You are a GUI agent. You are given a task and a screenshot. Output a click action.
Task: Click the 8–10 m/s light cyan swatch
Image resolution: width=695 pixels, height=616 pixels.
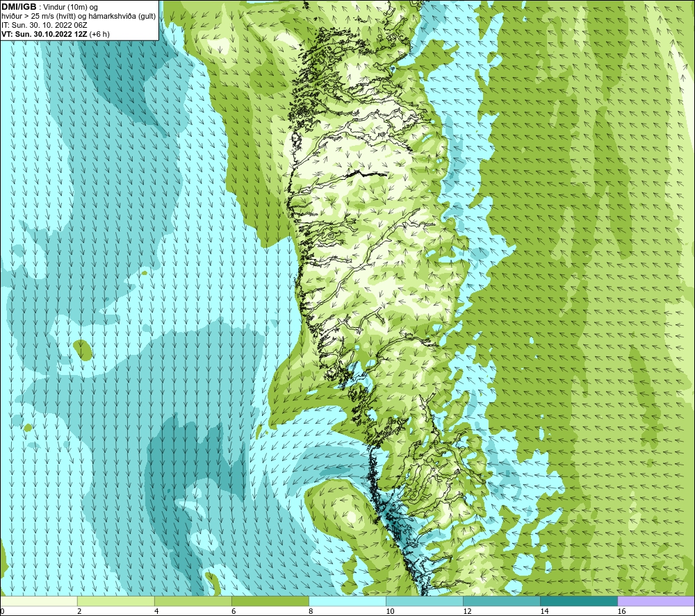coord(347,601)
